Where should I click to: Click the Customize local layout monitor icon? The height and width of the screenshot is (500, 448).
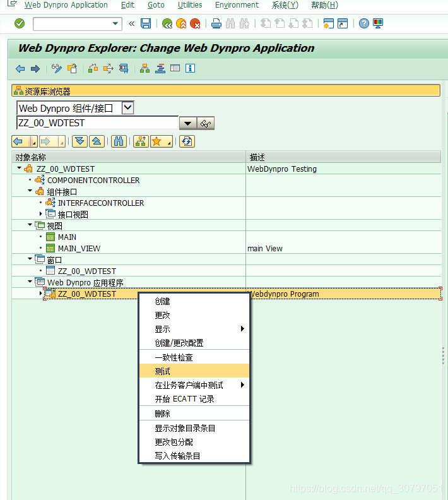378,23
